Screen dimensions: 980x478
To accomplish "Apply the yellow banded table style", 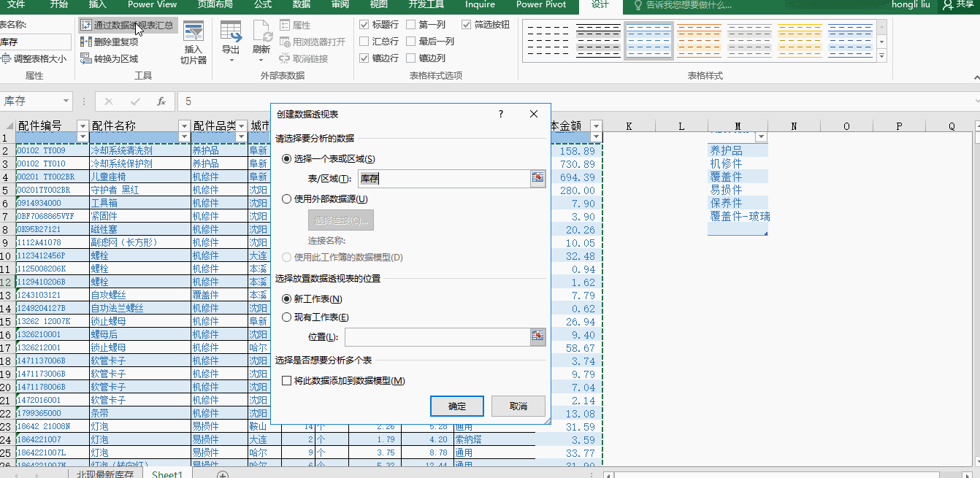I will pos(800,41).
